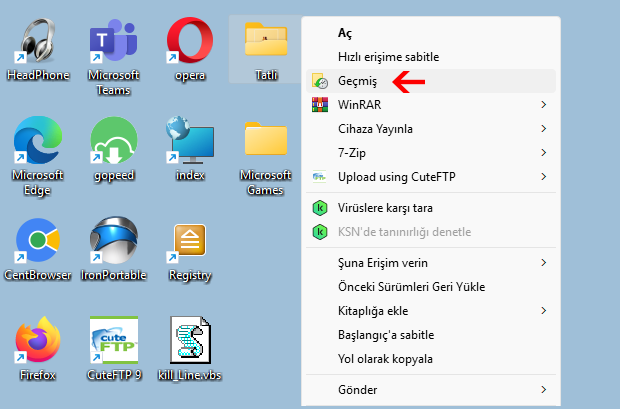Select Hızlı erişime sabitle menu entry
Image resolution: width=620 pixels, height=409 pixels.
click(x=431, y=57)
